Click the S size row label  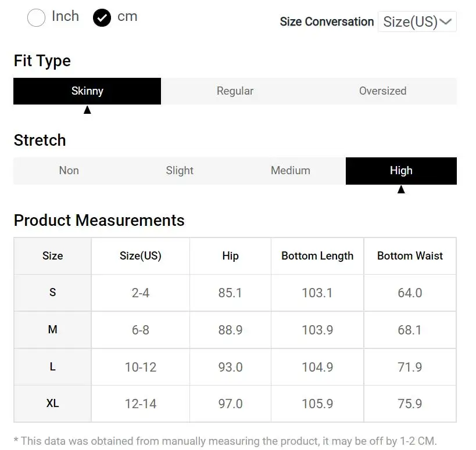[52, 293]
